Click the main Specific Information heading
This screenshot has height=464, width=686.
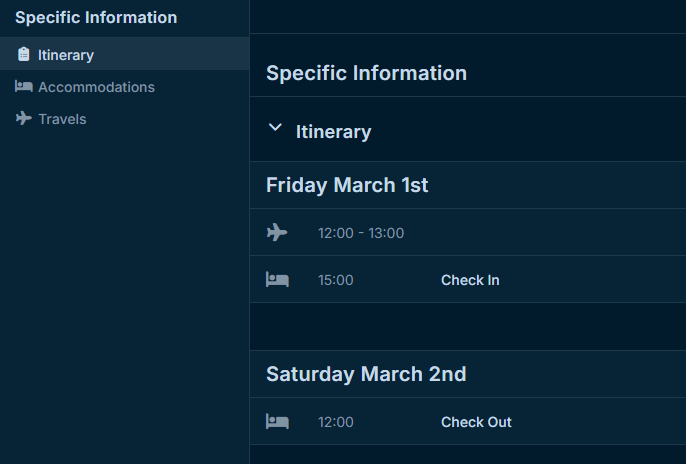366,73
